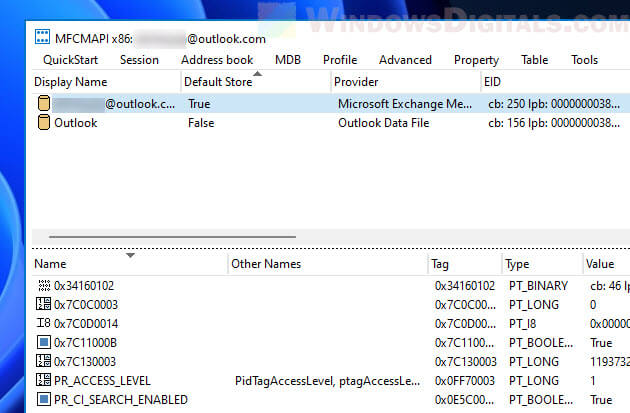Select property name 0x7C0D0014
630x413 pixels.
coord(86,323)
